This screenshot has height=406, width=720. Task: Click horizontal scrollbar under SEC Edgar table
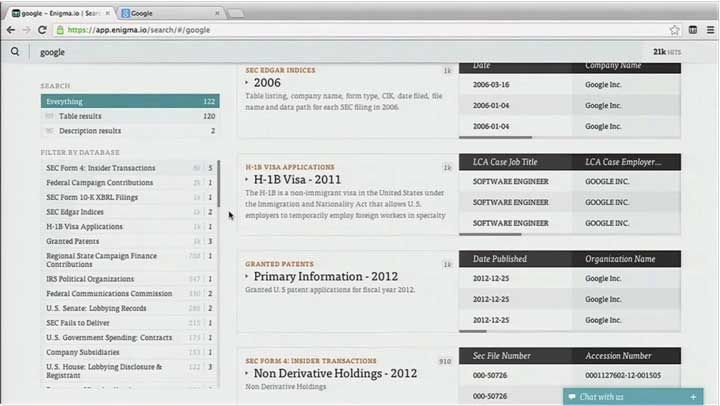[x=495, y=137]
